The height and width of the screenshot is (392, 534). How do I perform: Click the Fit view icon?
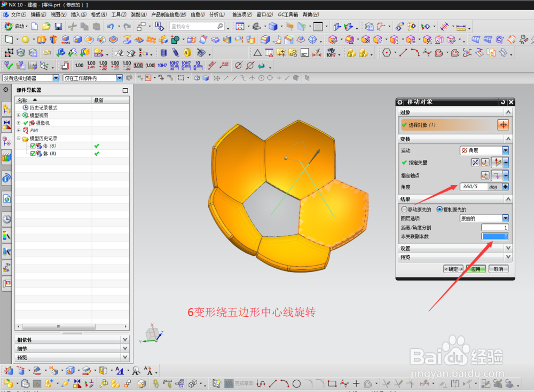[x=240, y=26]
